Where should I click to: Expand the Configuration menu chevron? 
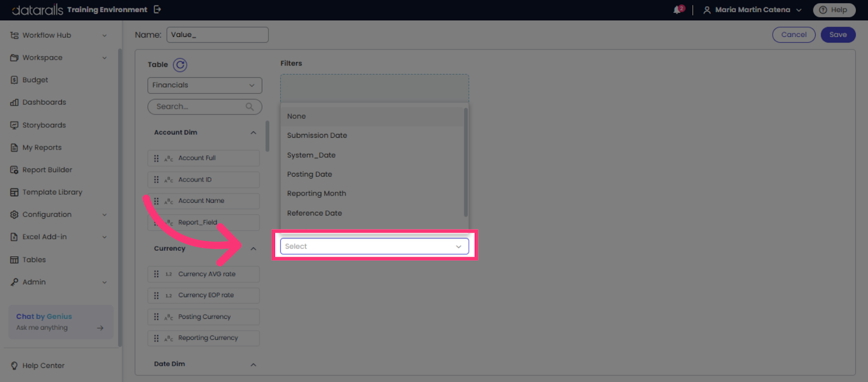tap(104, 215)
